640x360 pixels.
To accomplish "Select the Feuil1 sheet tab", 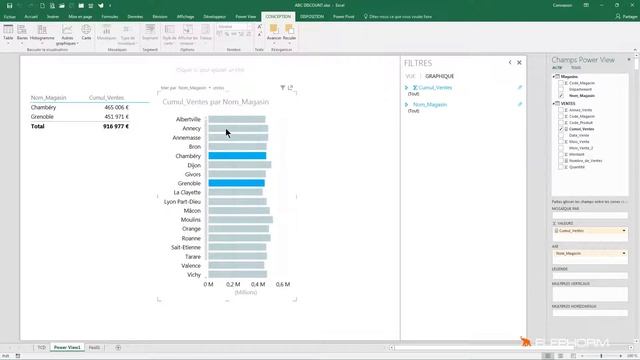I will click(94, 348).
